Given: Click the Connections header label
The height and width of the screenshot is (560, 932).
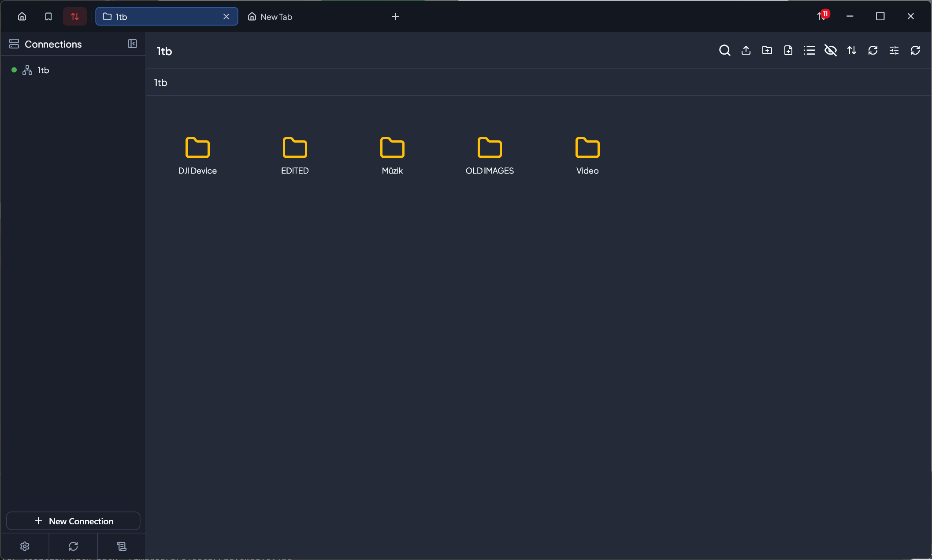Looking at the screenshot, I should [53, 44].
